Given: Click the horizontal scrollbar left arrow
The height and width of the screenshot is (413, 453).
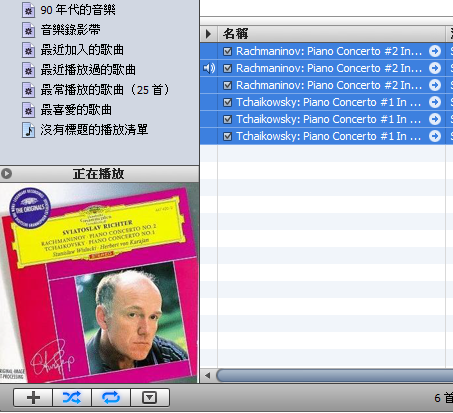Looking at the screenshot, I should (208, 375).
